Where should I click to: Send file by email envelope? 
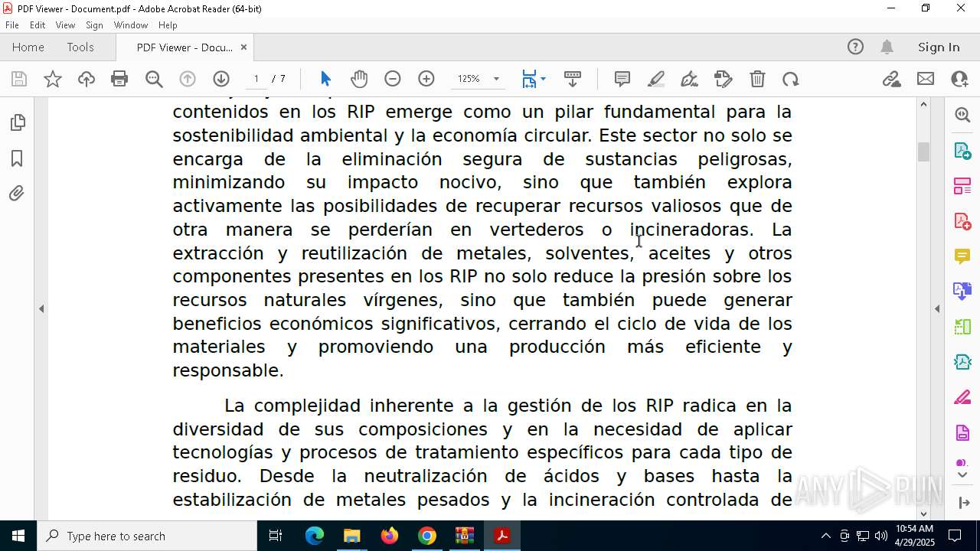pos(926,79)
